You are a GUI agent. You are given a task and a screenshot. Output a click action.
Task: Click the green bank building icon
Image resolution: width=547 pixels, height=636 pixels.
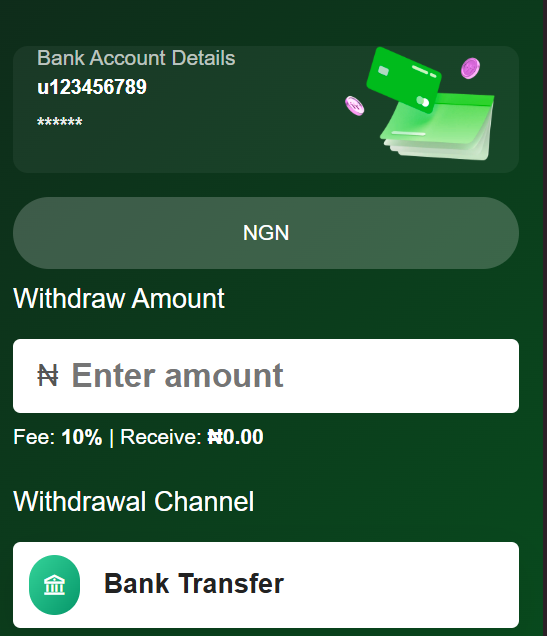54,585
